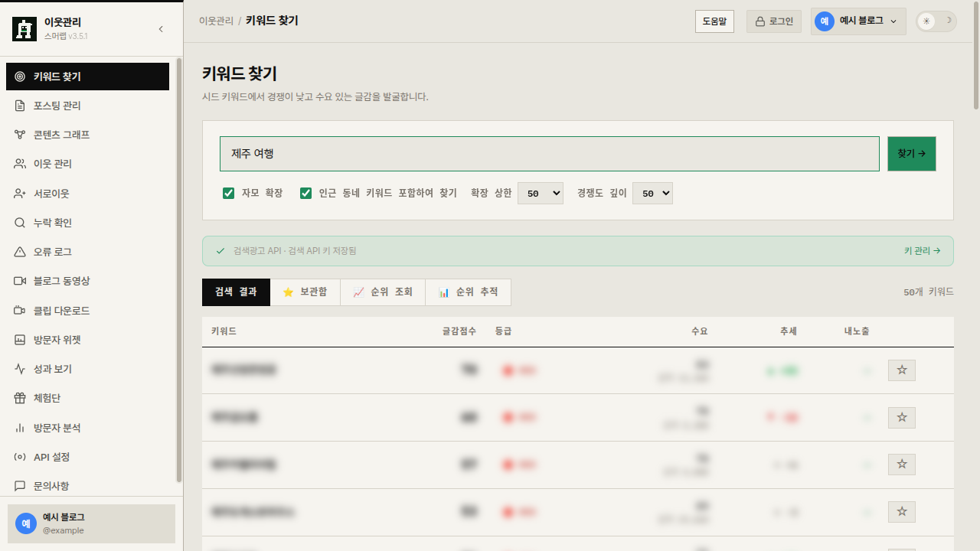This screenshot has width=980, height=551.
Task: Toggle the 자모 확장 checkbox
Action: (x=228, y=194)
